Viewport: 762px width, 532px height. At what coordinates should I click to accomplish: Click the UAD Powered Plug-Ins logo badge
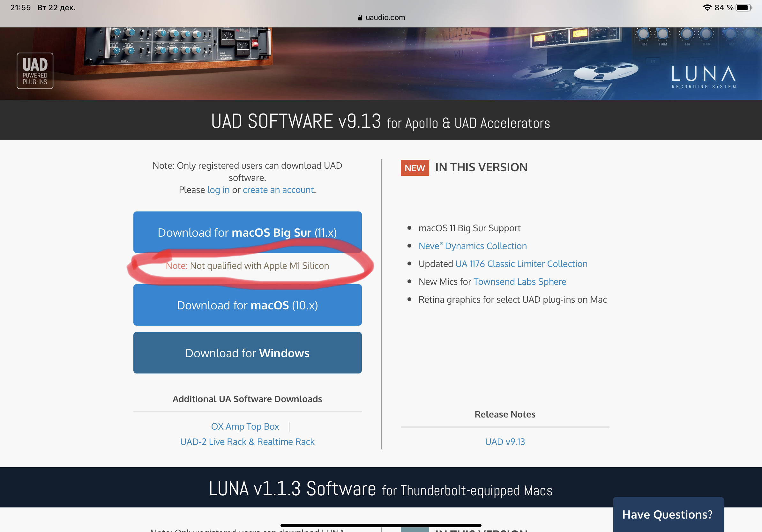35,71
